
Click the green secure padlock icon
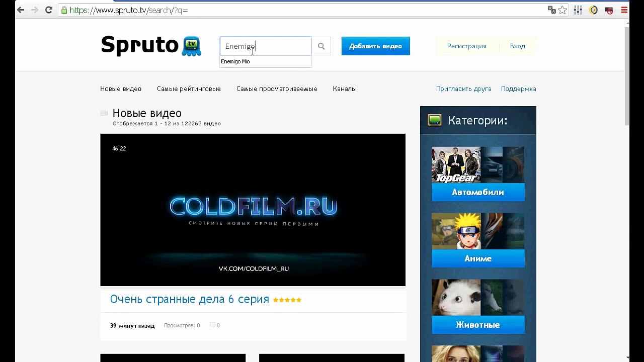[x=64, y=10]
